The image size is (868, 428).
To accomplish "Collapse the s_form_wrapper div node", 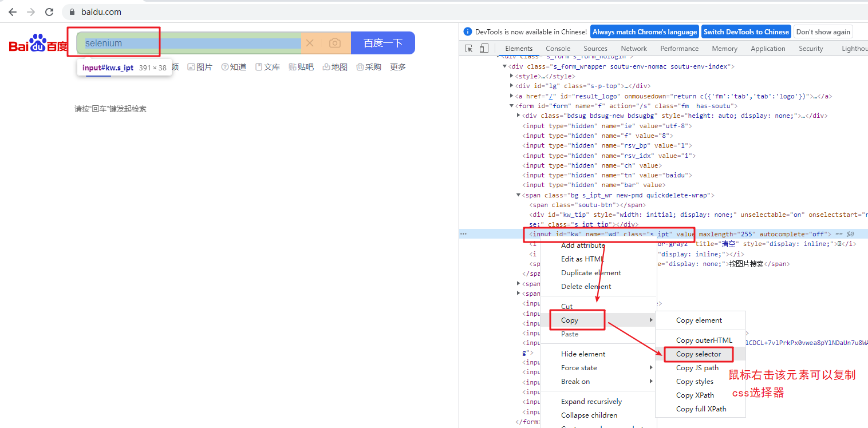I will (505, 66).
